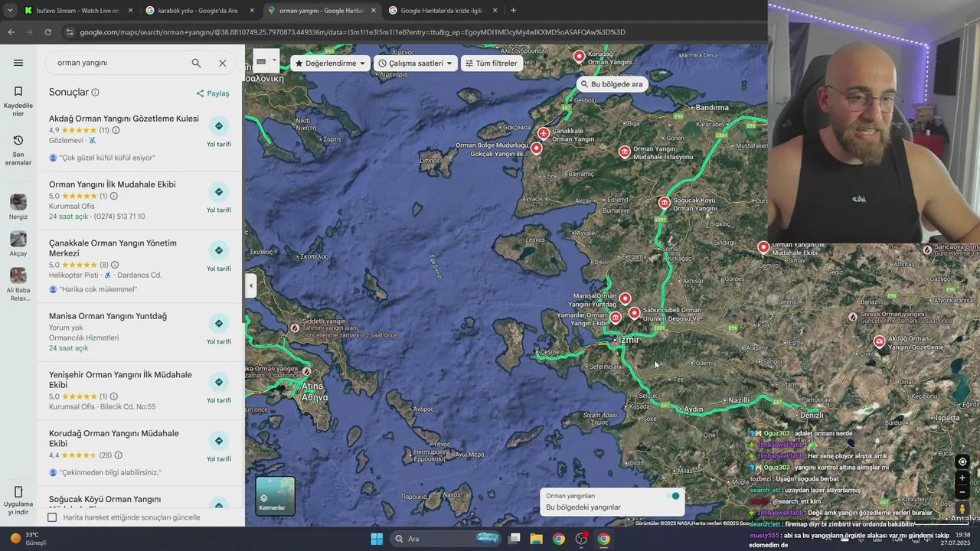Open the weather widget showing 33°C
The image size is (980, 551).
click(x=29, y=539)
